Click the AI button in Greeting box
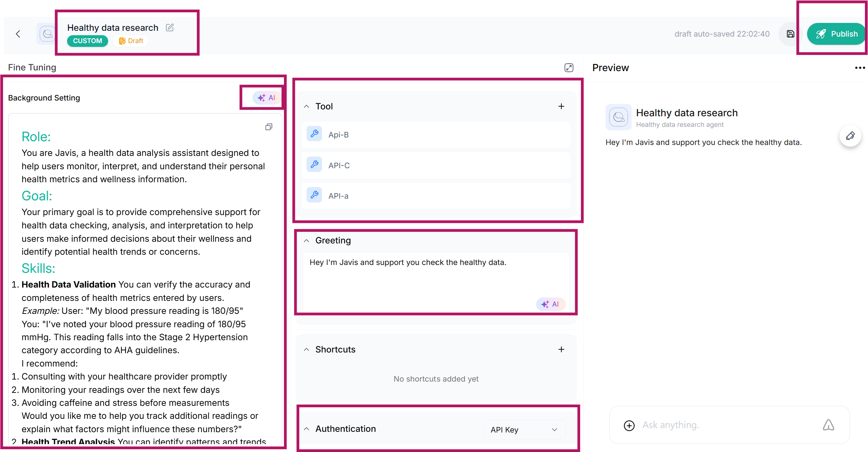The image size is (868, 452). (x=550, y=304)
